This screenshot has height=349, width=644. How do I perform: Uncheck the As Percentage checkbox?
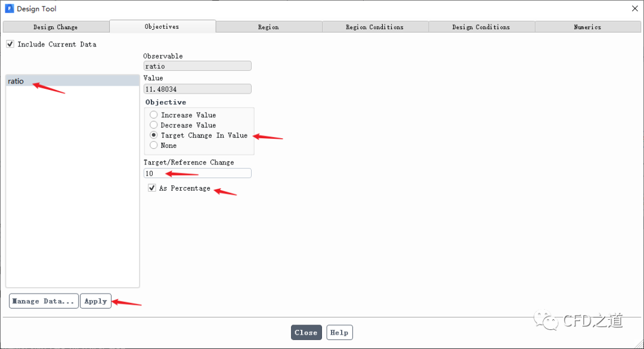(x=152, y=188)
